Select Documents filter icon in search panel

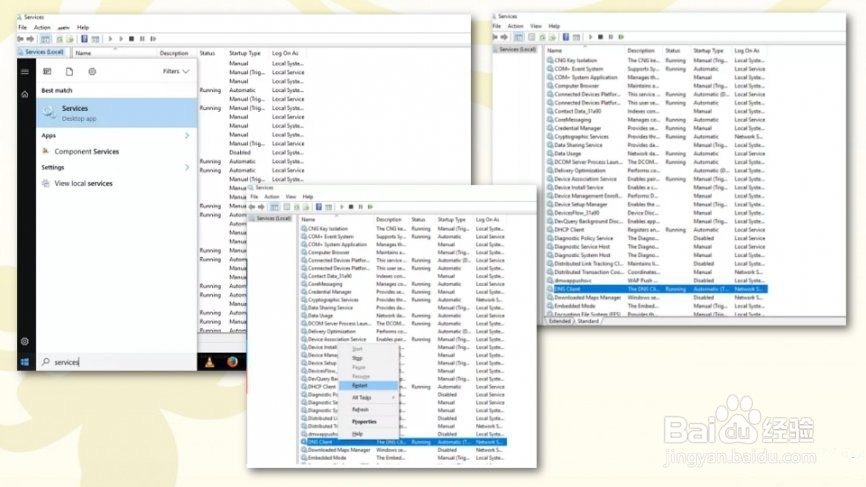[69, 71]
